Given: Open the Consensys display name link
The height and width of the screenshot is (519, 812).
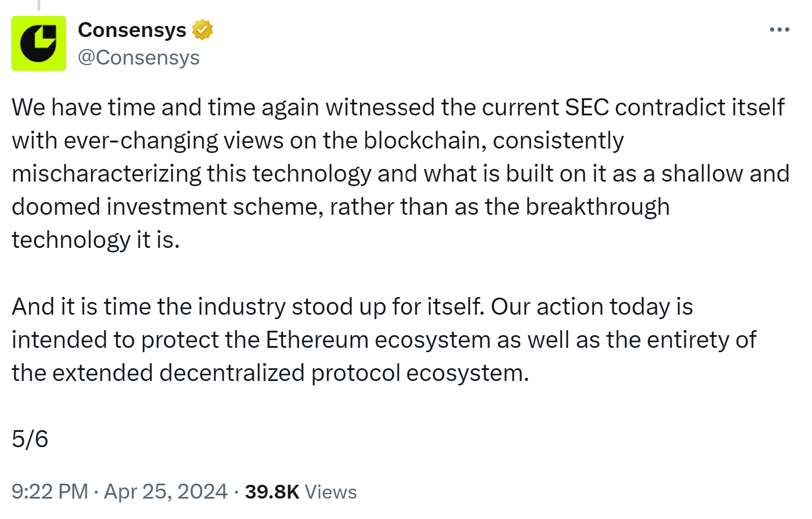Looking at the screenshot, I should [132, 30].
